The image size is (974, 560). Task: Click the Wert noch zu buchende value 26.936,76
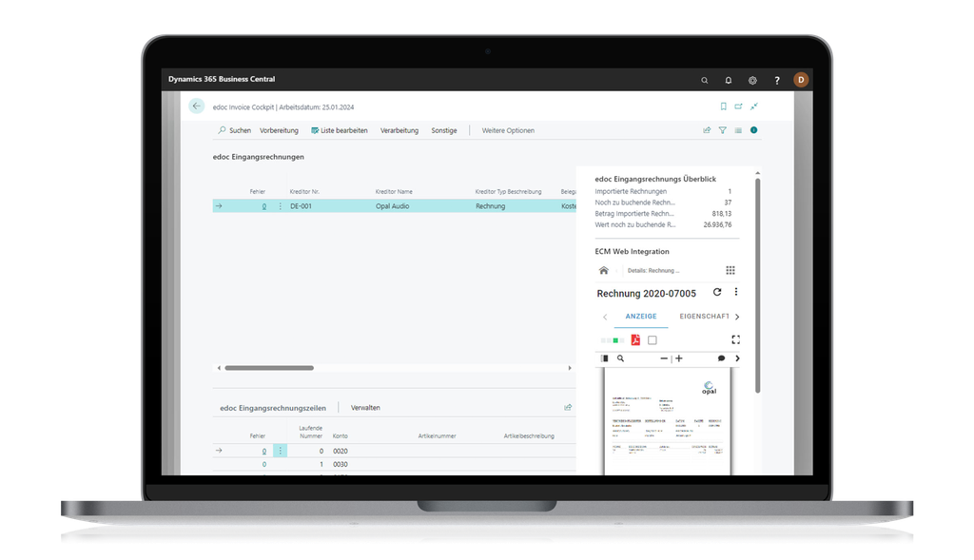tap(717, 224)
